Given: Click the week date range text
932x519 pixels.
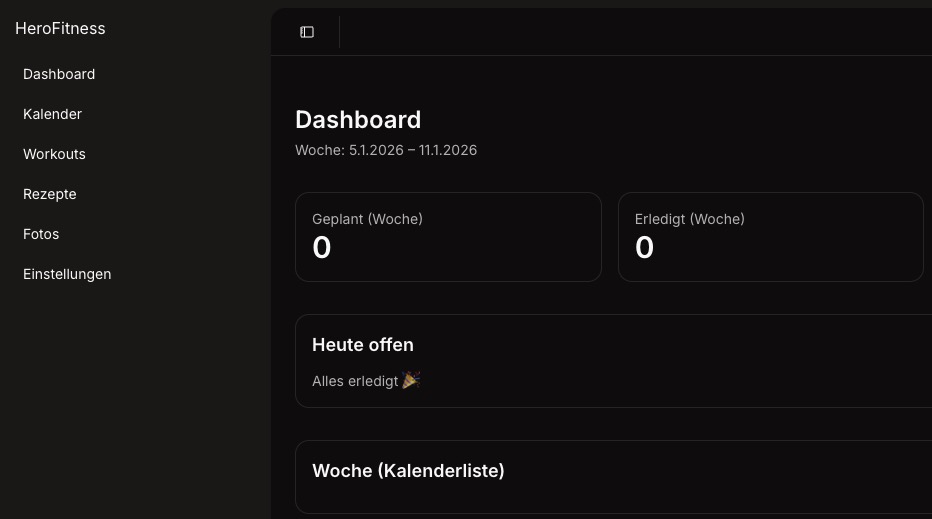Looking at the screenshot, I should coord(386,150).
